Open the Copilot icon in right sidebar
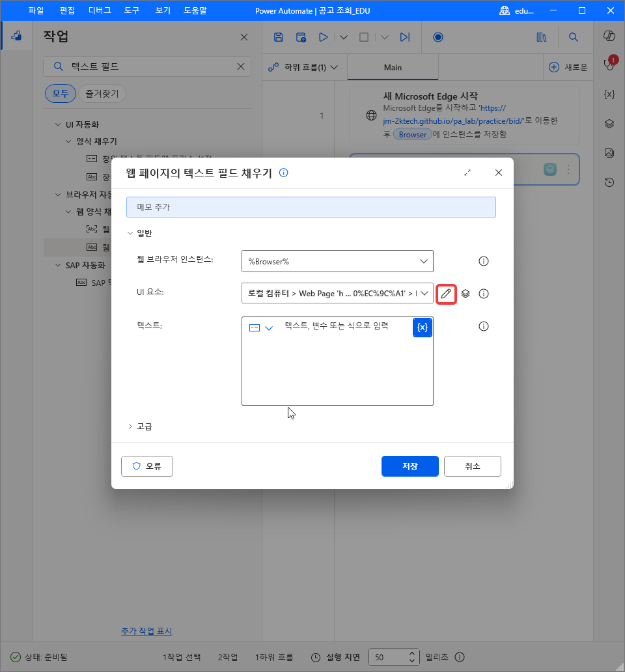This screenshot has width=625, height=672. point(609,36)
